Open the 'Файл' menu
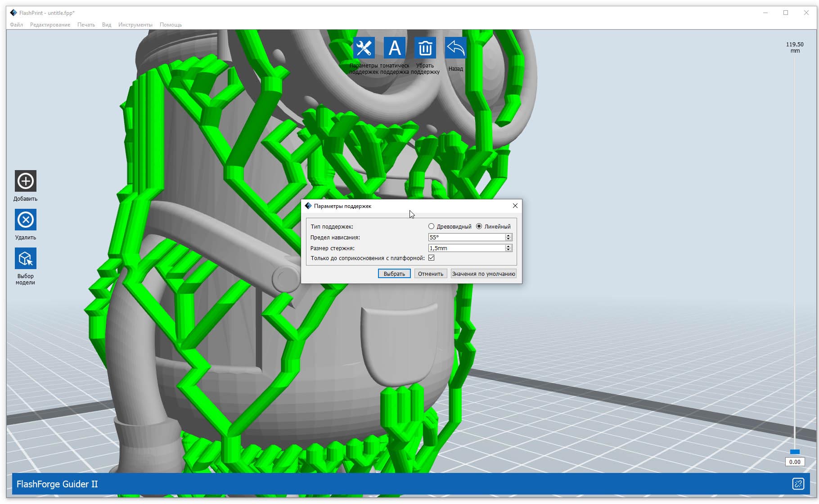819x504 pixels. [17, 25]
